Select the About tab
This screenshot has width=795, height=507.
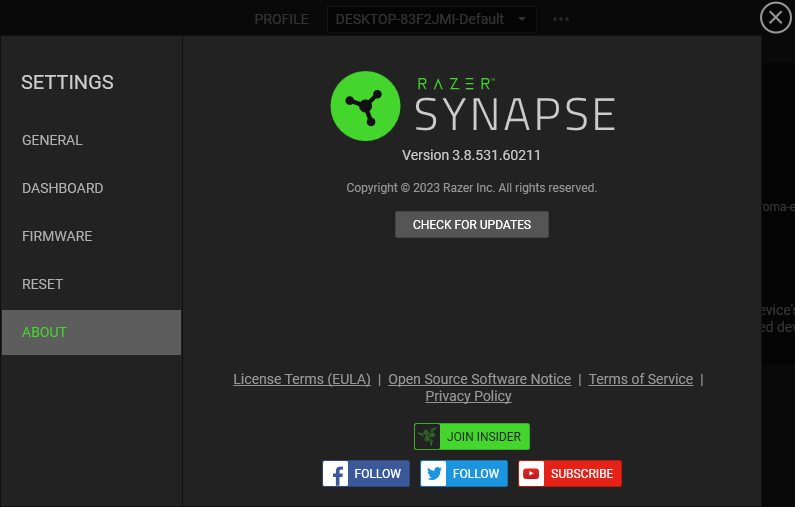(x=91, y=333)
